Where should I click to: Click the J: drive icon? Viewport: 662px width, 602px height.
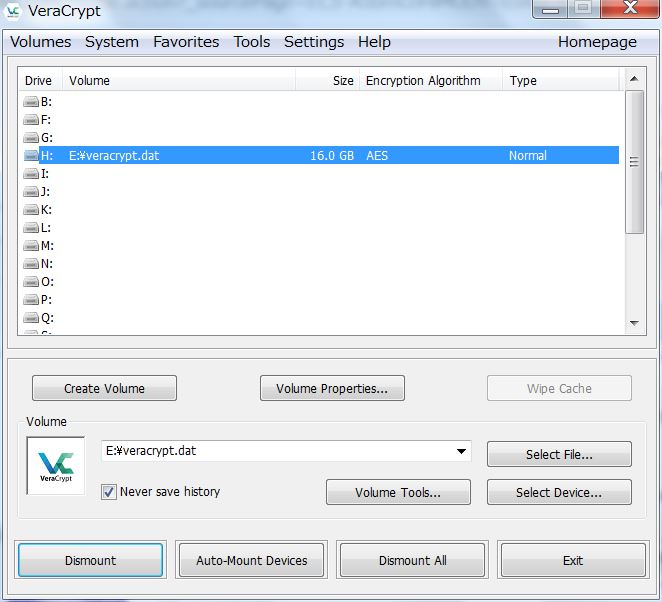point(31,192)
